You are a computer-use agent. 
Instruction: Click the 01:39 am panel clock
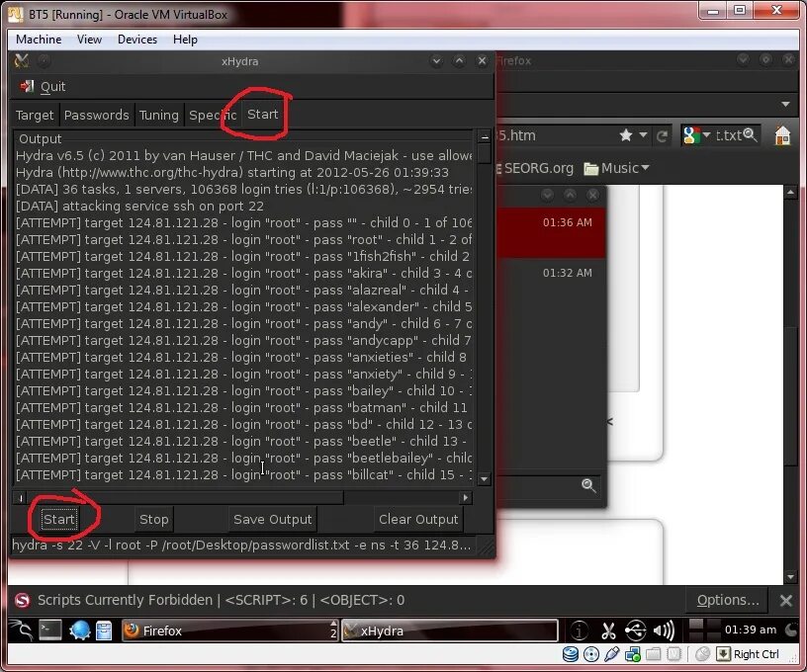click(x=751, y=630)
